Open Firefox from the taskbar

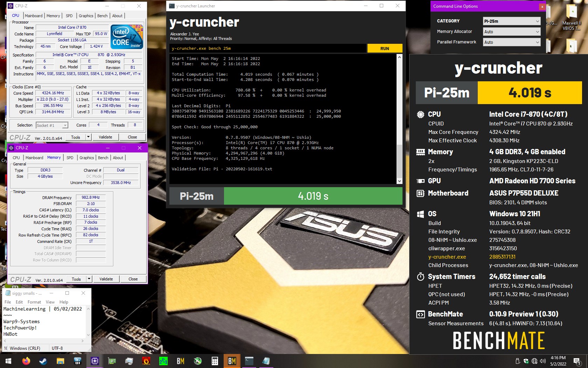tap(26, 361)
